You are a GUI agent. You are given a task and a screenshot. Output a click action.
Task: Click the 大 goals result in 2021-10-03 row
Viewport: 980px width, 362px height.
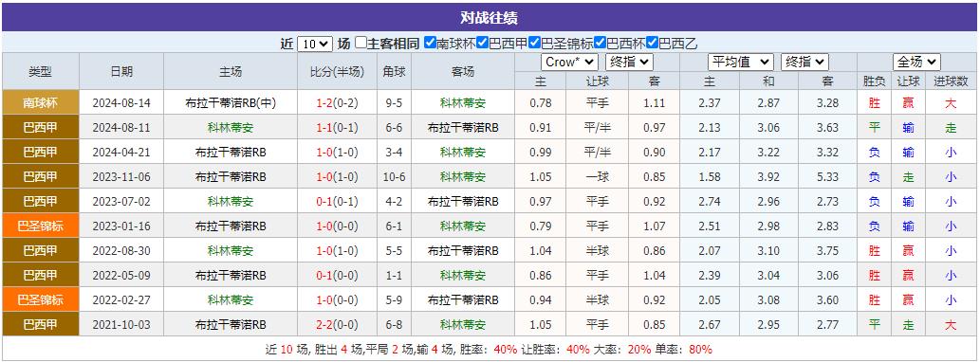(x=951, y=324)
